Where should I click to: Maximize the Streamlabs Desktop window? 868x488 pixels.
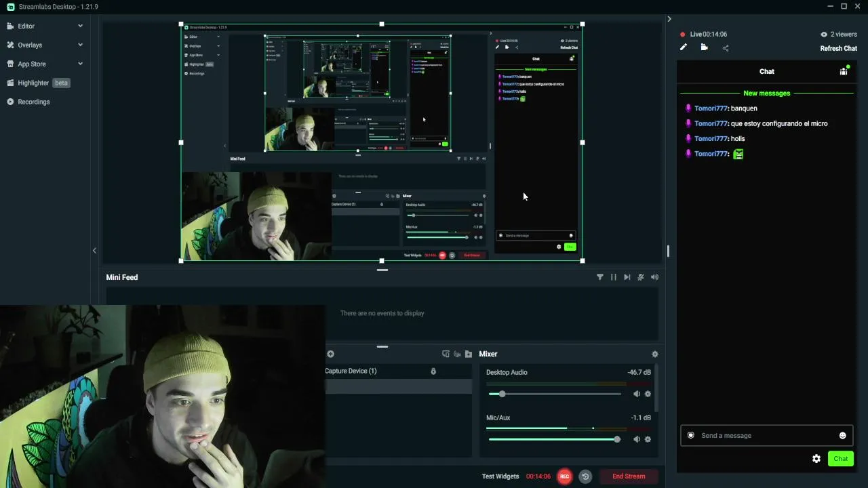tap(844, 7)
